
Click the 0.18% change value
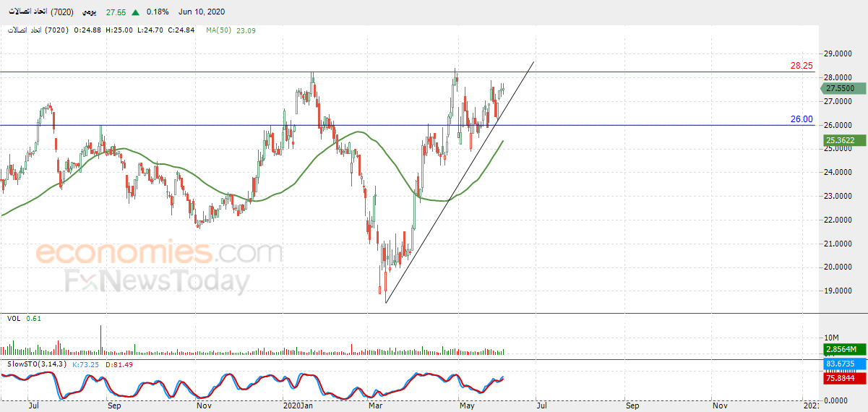[x=157, y=13]
